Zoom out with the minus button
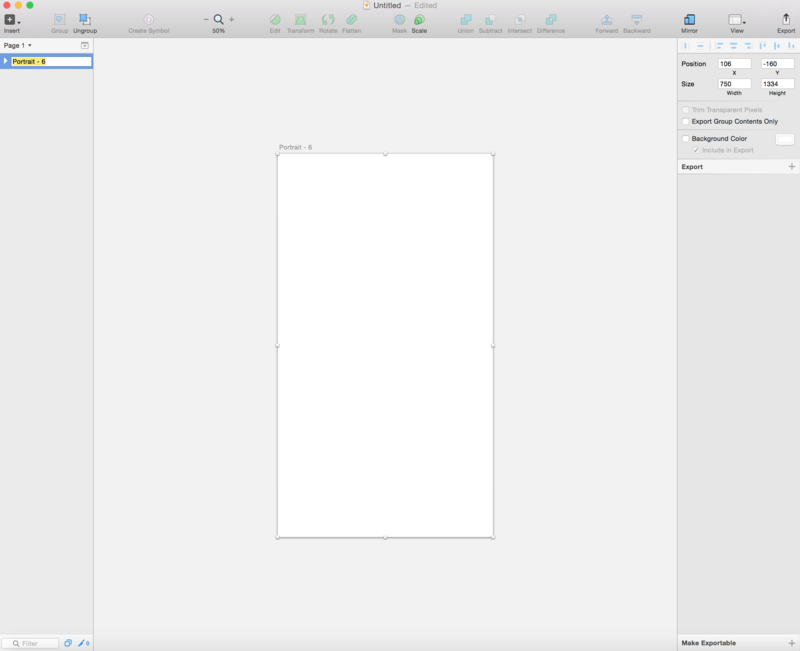Screen dimensions: 800x651 click(x=206, y=19)
